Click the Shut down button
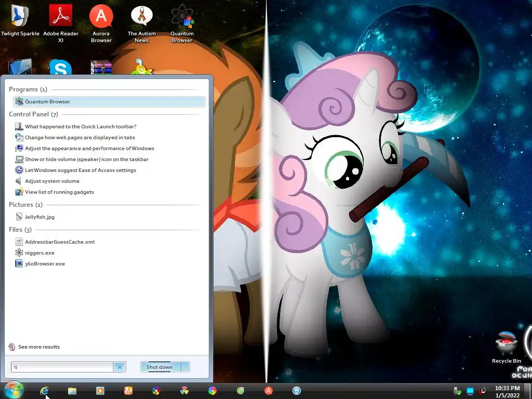 pos(160,367)
